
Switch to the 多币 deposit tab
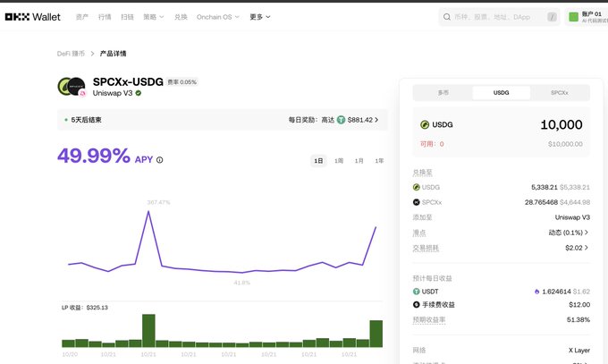(x=443, y=93)
